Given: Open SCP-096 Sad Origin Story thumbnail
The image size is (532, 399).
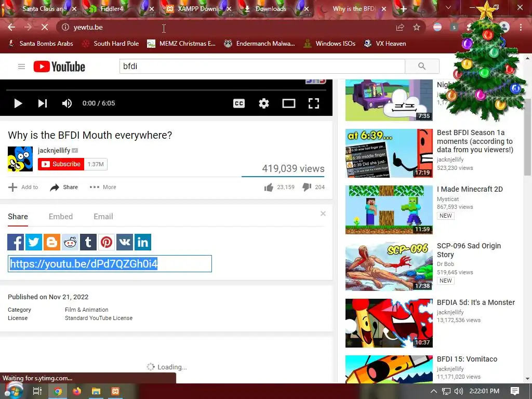Looking at the screenshot, I should pos(389,267).
